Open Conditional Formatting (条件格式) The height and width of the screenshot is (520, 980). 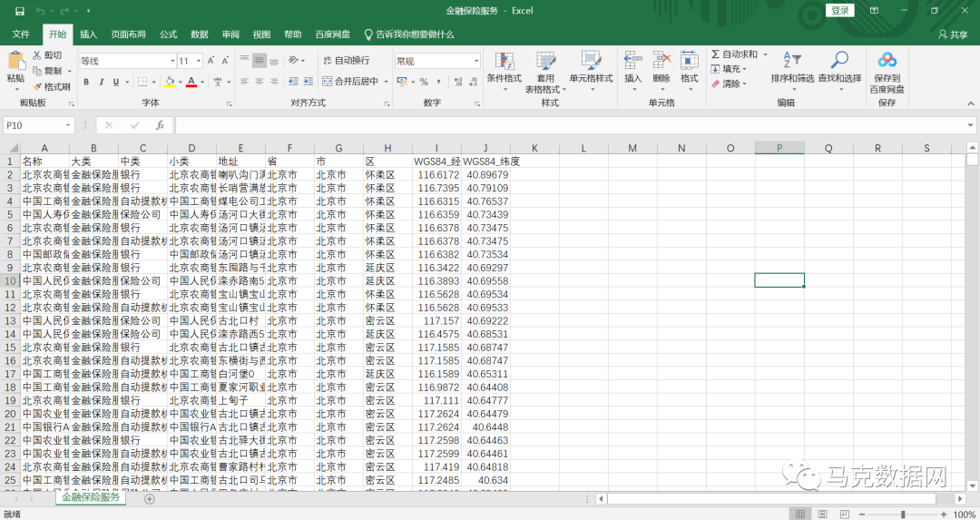(505, 72)
